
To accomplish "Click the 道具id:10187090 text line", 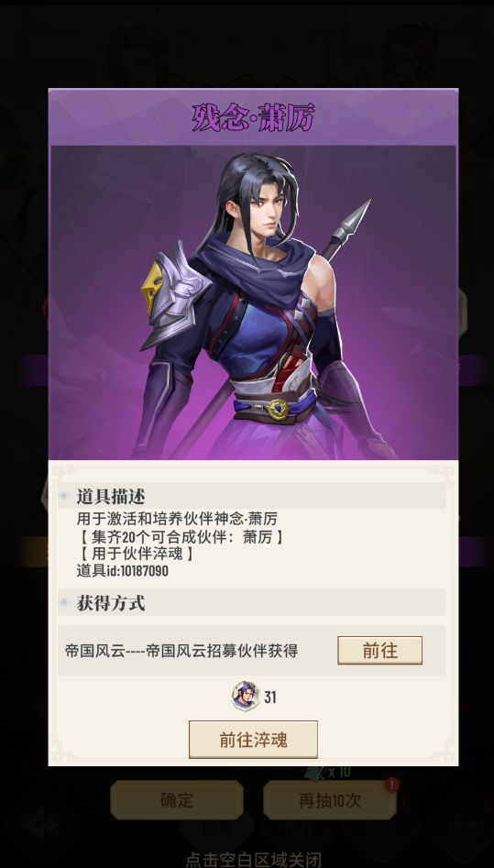I will (x=123, y=571).
